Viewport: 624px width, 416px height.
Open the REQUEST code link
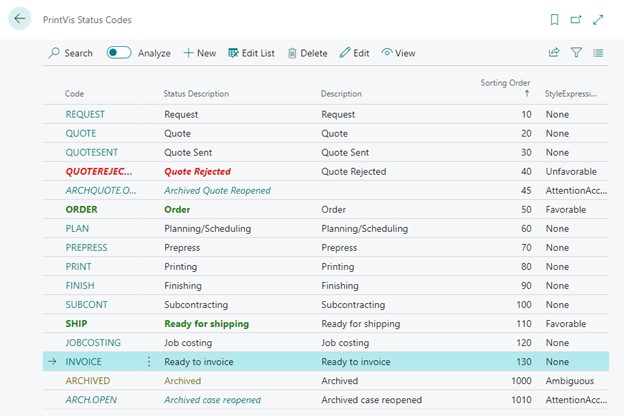[85, 114]
